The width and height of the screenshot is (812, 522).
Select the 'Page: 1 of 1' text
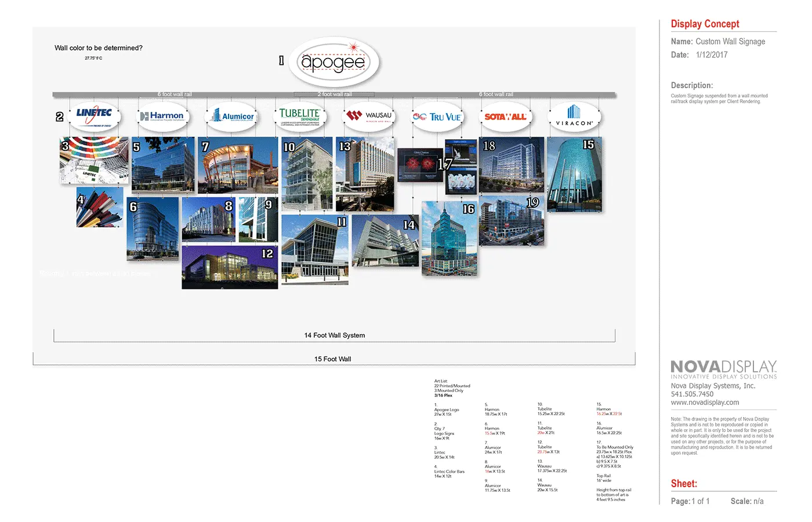690,501
